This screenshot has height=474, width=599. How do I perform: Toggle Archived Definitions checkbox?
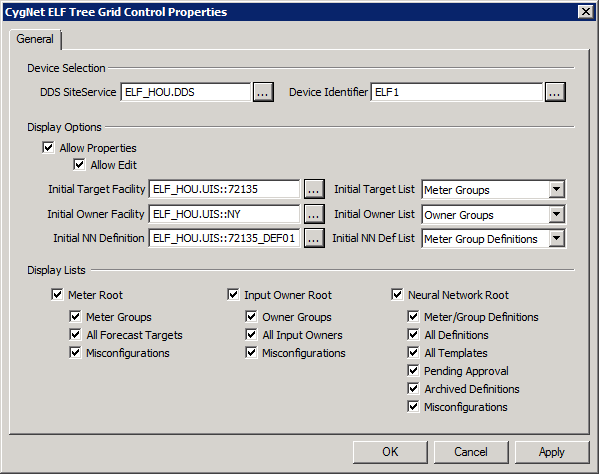pyautogui.click(x=413, y=388)
